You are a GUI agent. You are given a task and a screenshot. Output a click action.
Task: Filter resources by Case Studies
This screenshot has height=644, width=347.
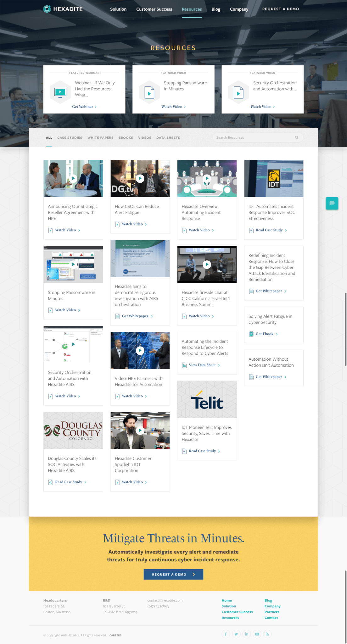pyautogui.click(x=70, y=138)
